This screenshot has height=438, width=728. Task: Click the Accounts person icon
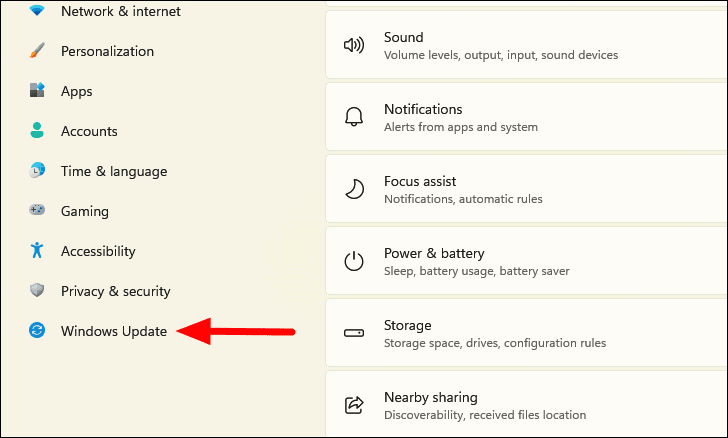(x=37, y=131)
